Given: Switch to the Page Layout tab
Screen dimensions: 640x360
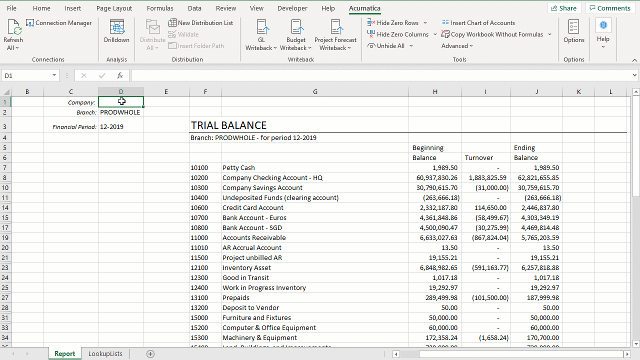Looking at the screenshot, I should click(114, 8).
